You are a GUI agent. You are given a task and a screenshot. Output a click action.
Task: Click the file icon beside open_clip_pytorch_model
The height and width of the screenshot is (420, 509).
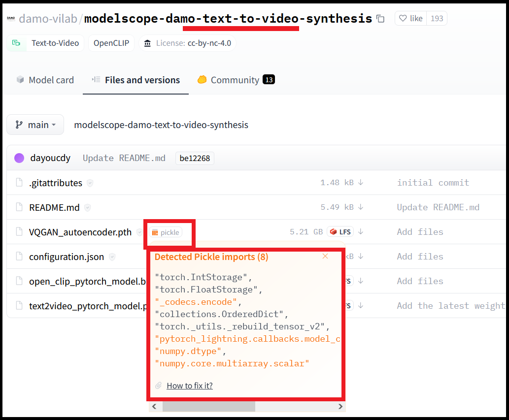(x=20, y=281)
